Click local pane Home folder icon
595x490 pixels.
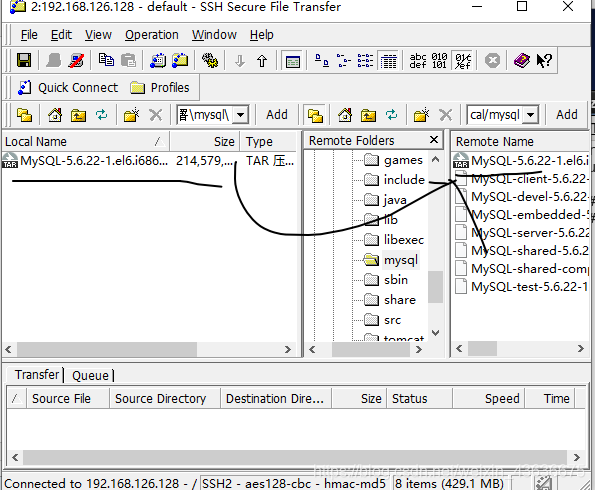[55, 115]
